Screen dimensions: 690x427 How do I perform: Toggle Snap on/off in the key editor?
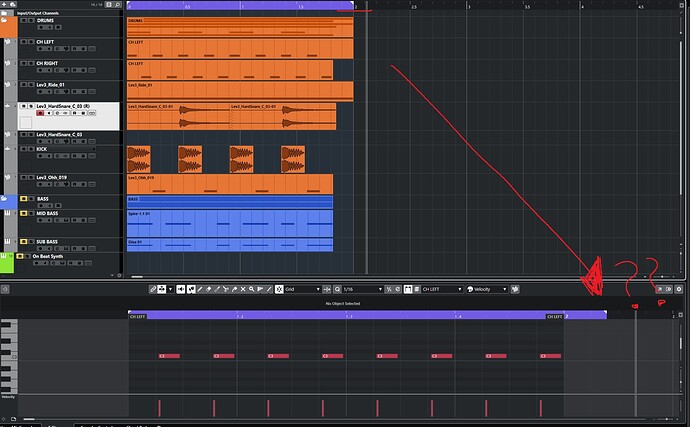pos(279,289)
